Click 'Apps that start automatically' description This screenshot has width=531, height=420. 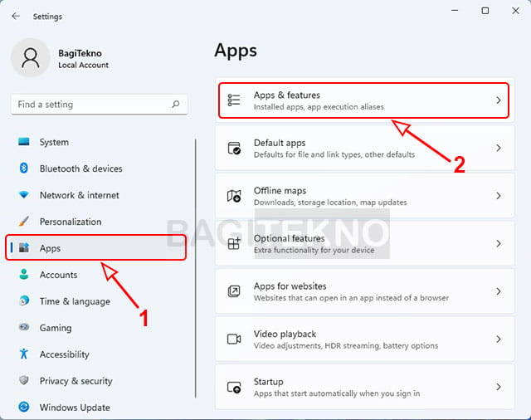337,393
